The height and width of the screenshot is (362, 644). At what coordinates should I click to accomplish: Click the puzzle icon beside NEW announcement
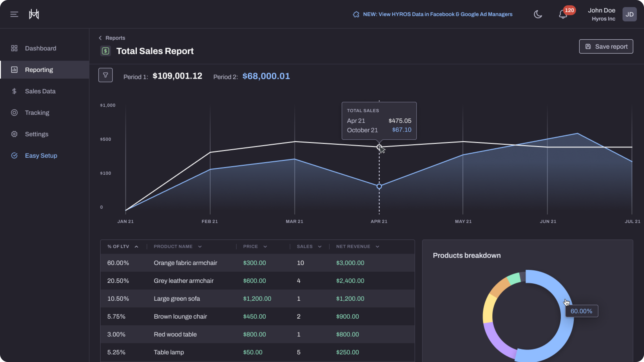356,14
